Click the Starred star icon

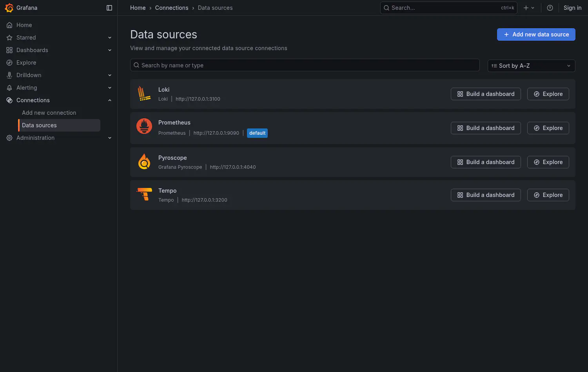point(9,38)
